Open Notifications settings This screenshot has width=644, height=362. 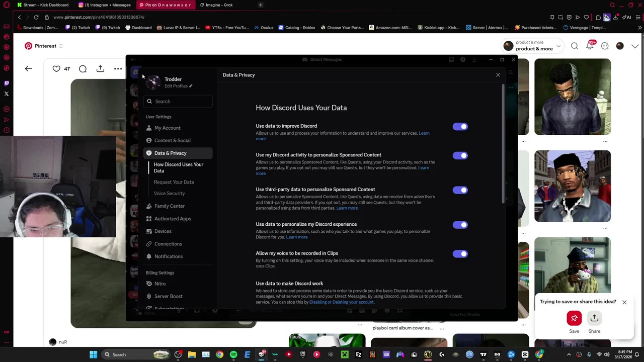[x=178, y=256]
